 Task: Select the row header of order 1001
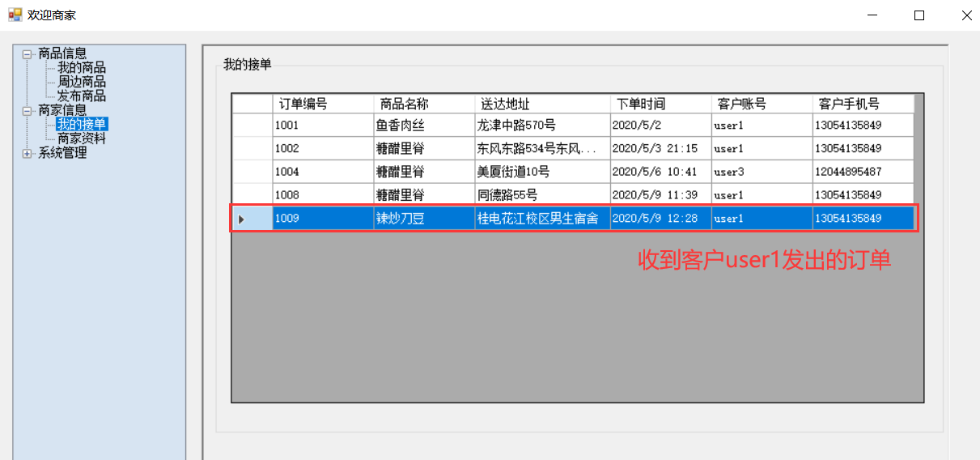click(x=252, y=126)
